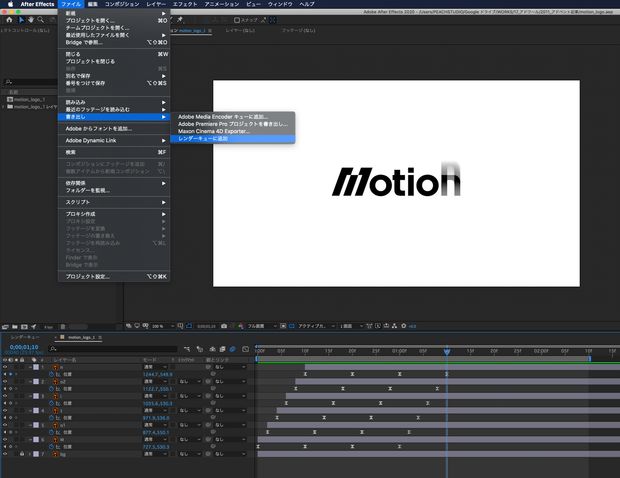Select the Puppet Pin tool
The image size is (620, 478).
180,20
